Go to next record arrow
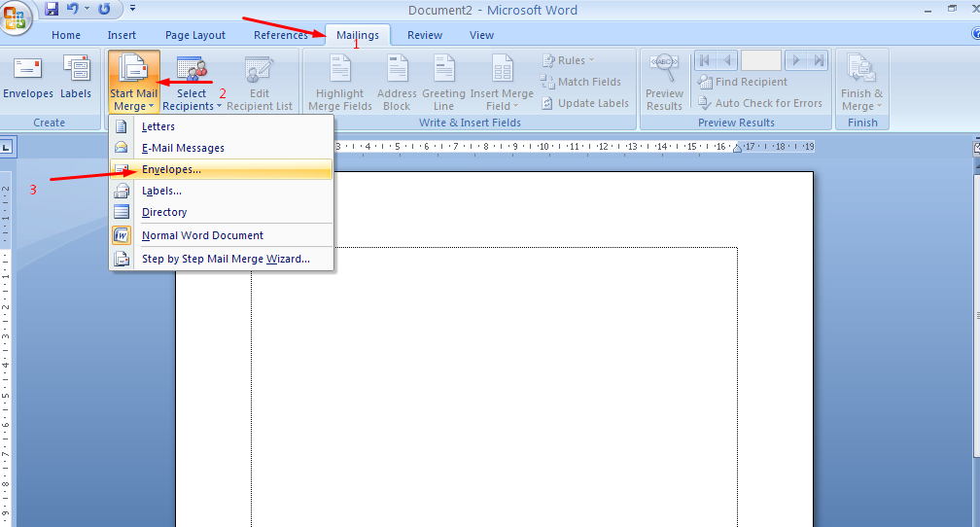 tap(795, 60)
